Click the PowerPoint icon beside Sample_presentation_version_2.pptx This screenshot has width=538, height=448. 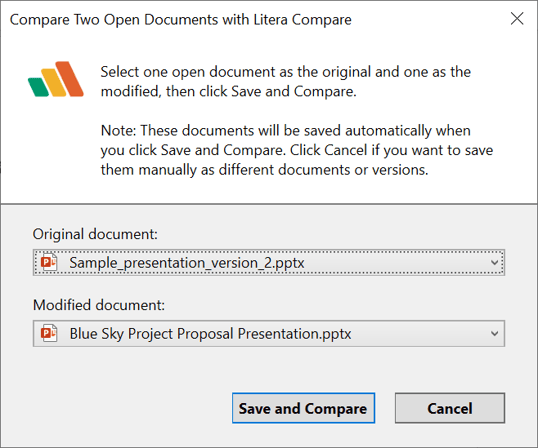click(x=49, y=262)
